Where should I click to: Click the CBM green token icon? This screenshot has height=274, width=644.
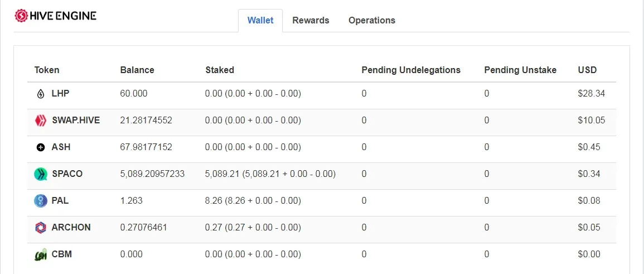[x=40, y=254]
